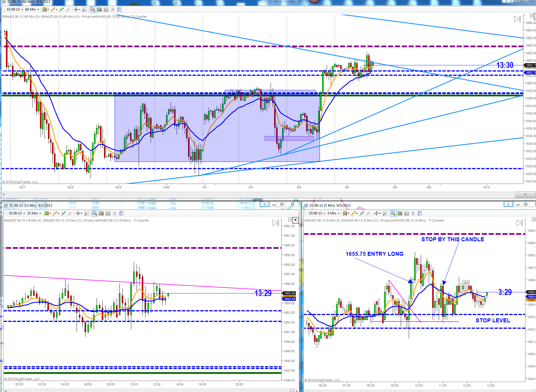Click the L link button on 5 Min window
Image resolution: width=536 pixels, height=392 pixels.
click(508, 204)
